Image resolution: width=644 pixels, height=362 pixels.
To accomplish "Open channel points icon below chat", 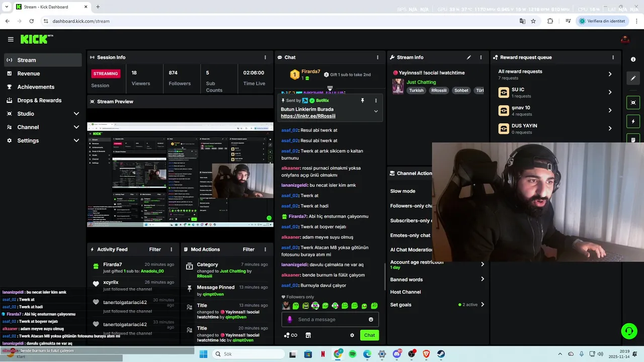I will [290, 335].
